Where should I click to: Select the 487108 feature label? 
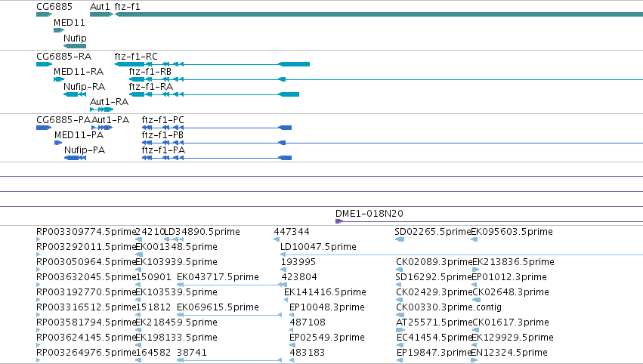[x=308, y=323]
